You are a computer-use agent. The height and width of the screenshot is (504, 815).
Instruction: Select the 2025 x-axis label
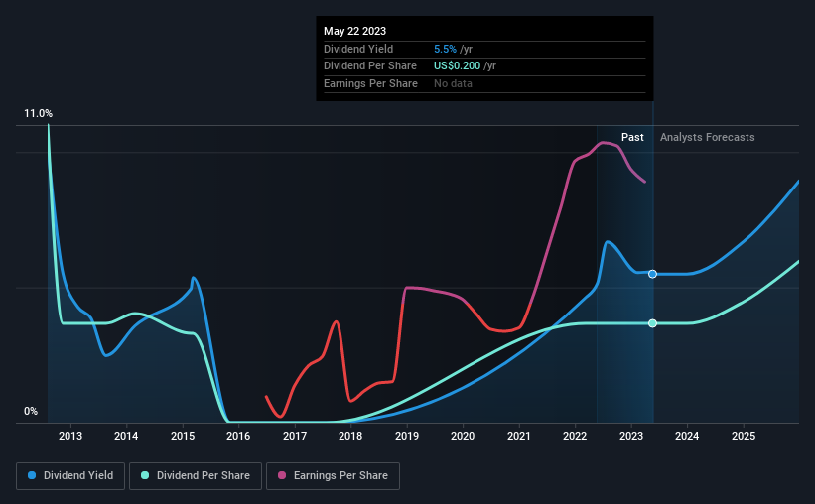point(744,436)
